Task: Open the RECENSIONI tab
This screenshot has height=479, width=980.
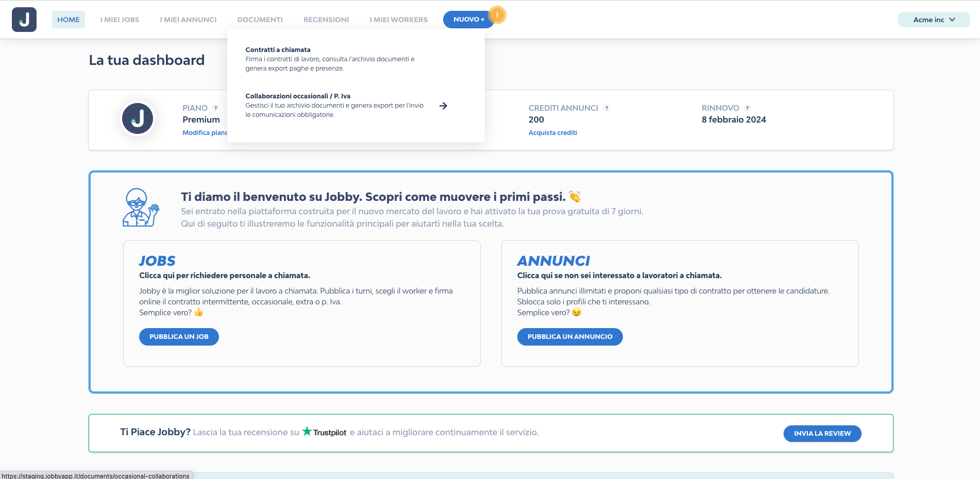Action: tap(326, 20)
